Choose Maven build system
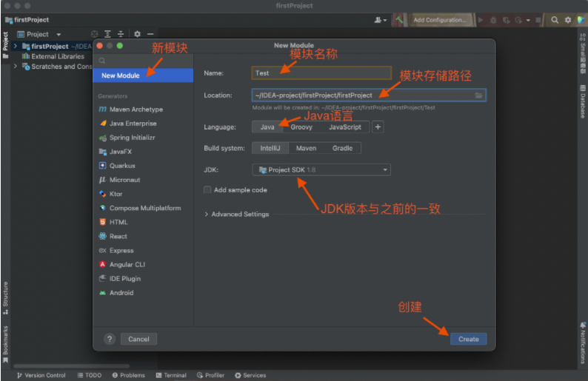 coord(306,148)
